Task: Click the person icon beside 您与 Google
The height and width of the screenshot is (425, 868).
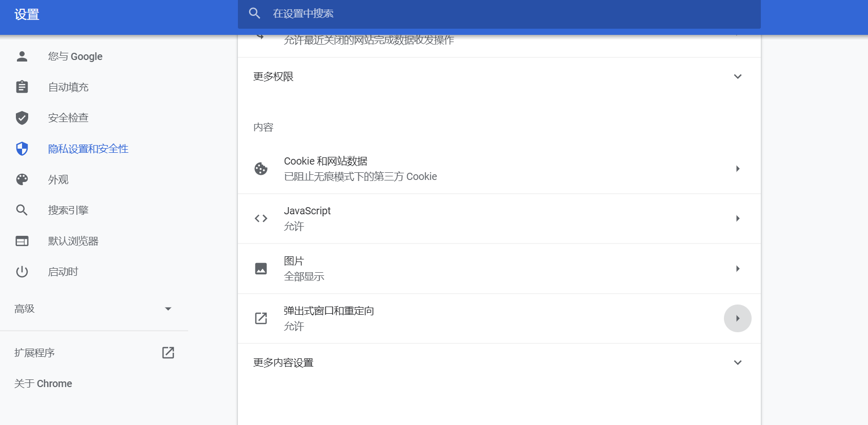Action: (x=22, y=56)
